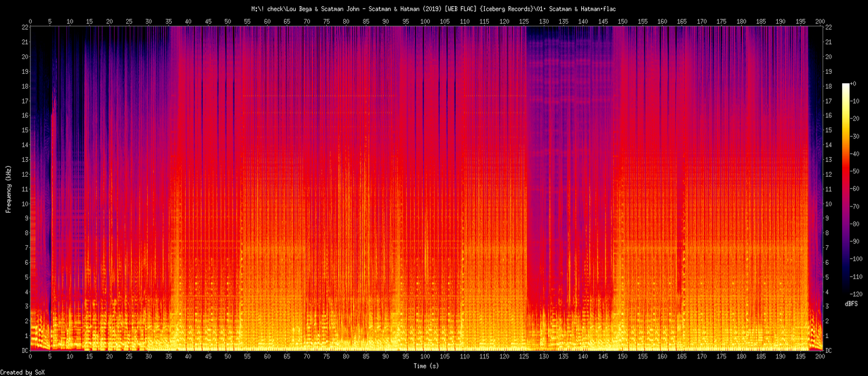Viewport: 868px width, 376px height.
Task: Click the "-70" legend value
Action: click(x=856, y=207)
